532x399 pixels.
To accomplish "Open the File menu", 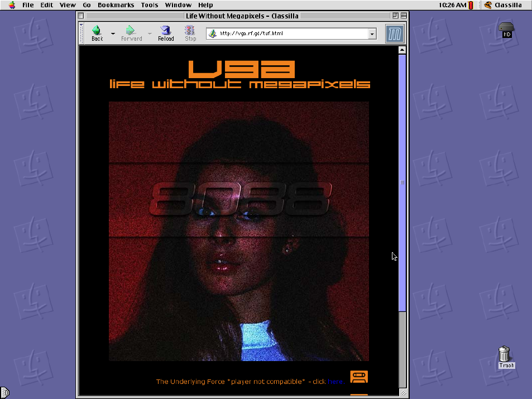I will [28, 5].
